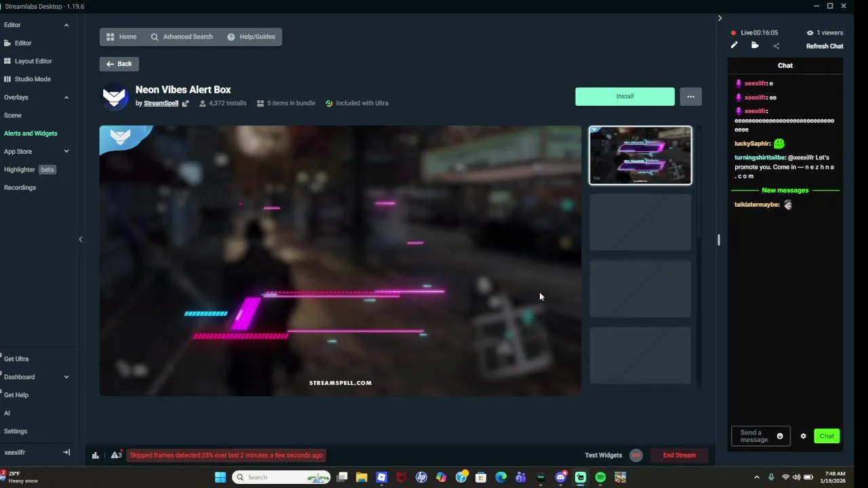Viewport: 868px width, 488px height.
Task: Collapse the Overlays section chevron
Action: coord(66,98)
